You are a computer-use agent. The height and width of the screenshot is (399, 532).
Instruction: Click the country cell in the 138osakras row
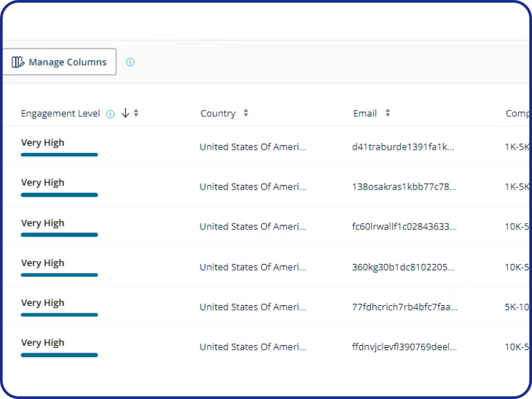click(x=253, y=187)
